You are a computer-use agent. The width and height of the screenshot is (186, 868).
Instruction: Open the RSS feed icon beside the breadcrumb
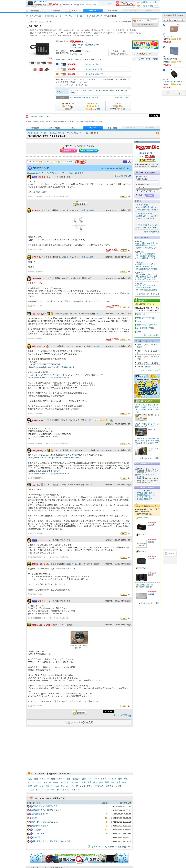click(x=157, y=133)
